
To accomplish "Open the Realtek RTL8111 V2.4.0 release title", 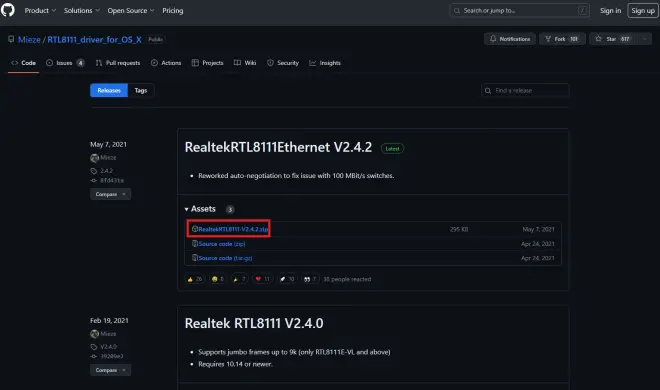I will coord(254,324).
